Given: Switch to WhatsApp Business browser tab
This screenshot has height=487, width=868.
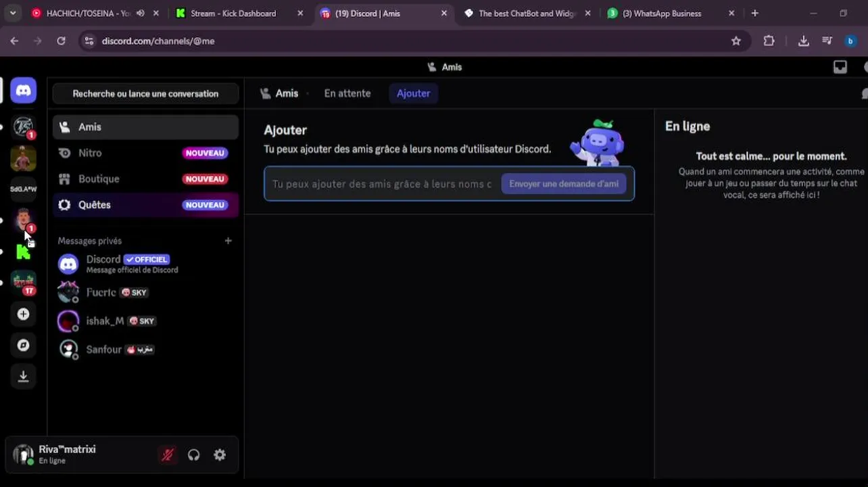Looking at the screenshot, I should click(x=661, y=14).
